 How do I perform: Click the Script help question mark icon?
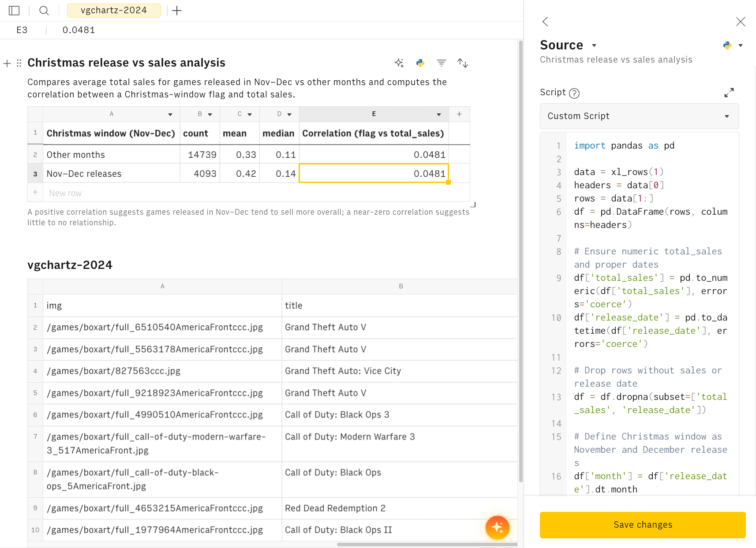coord(574,93)
